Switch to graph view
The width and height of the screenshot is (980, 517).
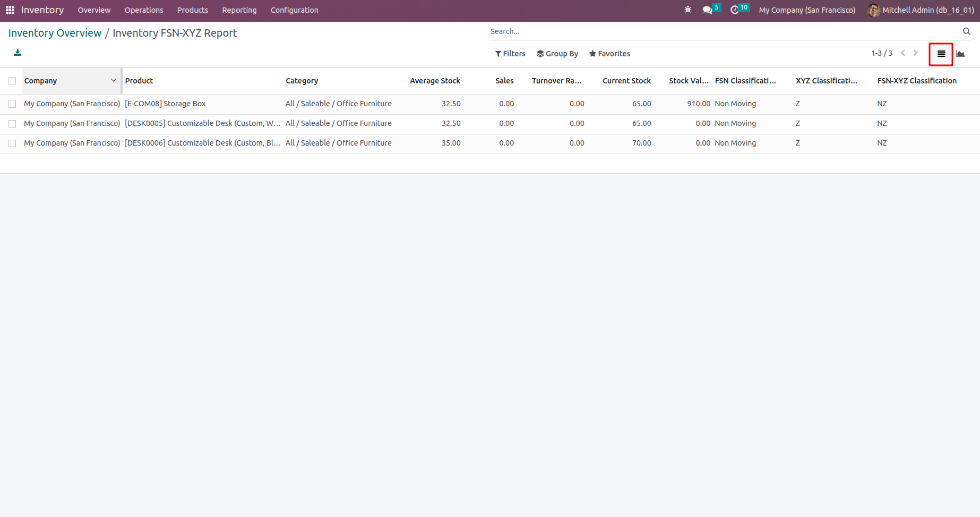click(x=960, y=54)
